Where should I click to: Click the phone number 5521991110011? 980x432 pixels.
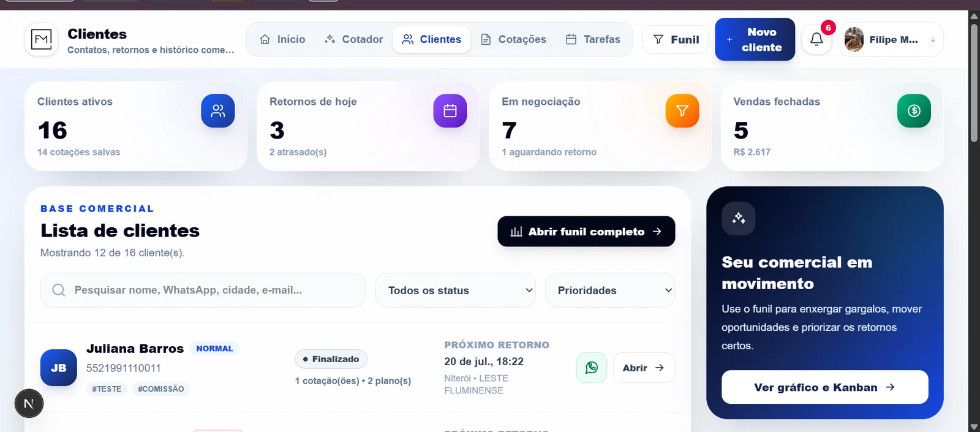pos(124,368)
